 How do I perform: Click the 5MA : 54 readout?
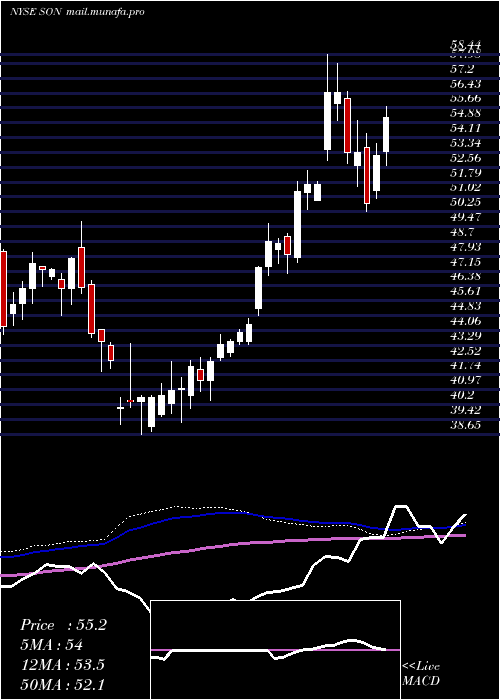point(51,645)
